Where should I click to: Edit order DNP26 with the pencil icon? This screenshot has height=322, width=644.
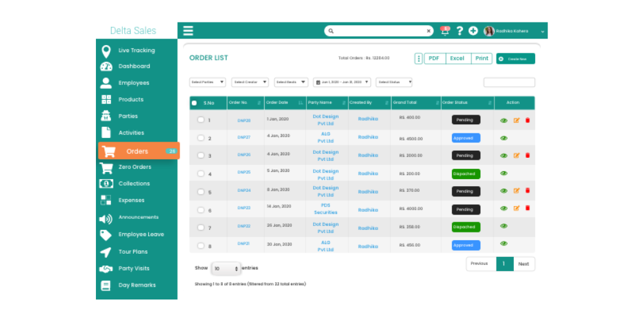click(516, 155)
